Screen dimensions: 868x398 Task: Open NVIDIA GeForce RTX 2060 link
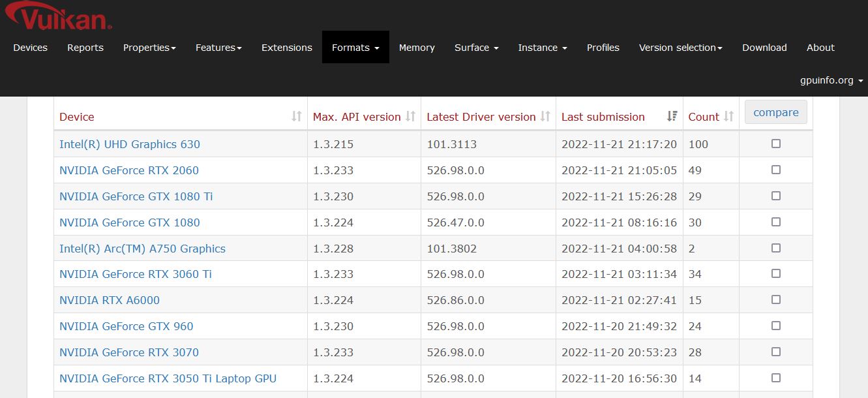click(129, 170)
